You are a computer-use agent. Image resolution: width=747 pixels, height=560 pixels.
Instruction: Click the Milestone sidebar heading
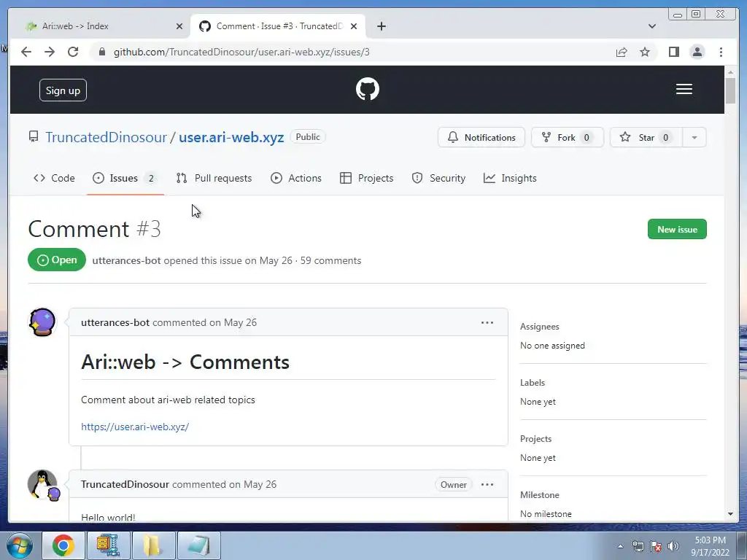click(539, 495)
